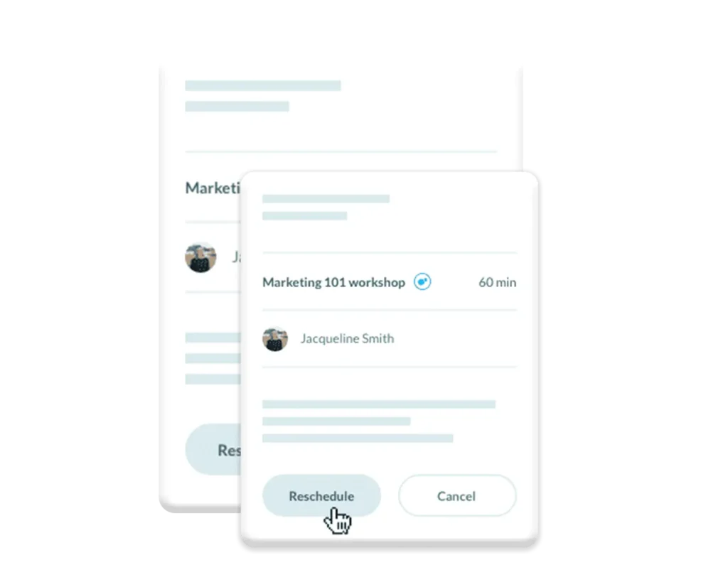Click the truncated Marketing heading on back card
Image resolution: width=728 pixels, height=582 pixels.
(x=213, y=188)
